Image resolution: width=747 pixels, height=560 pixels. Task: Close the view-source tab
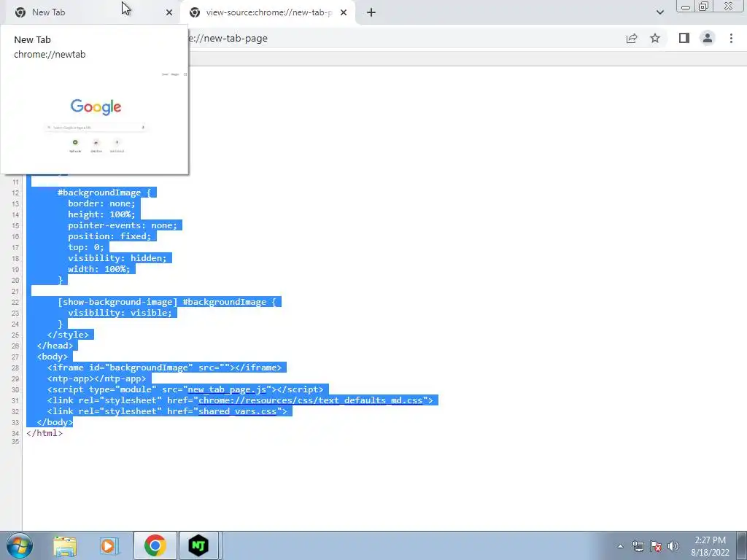[x=344, y=12]
